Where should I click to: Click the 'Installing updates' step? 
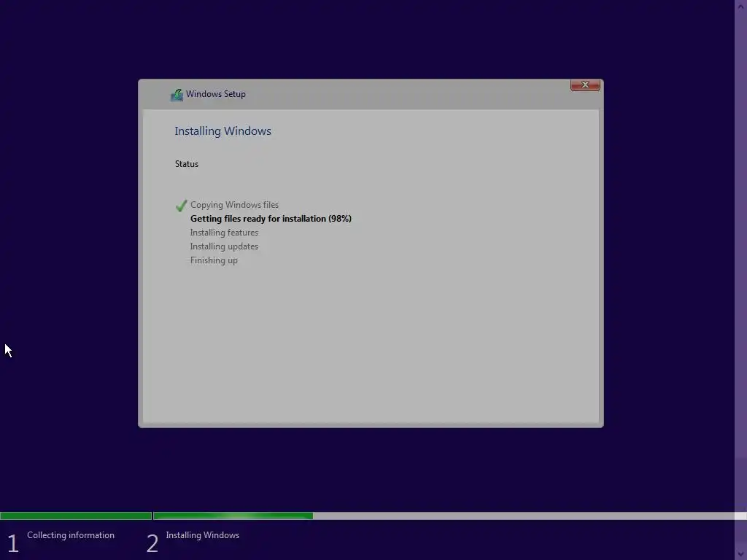pos(224,246)
